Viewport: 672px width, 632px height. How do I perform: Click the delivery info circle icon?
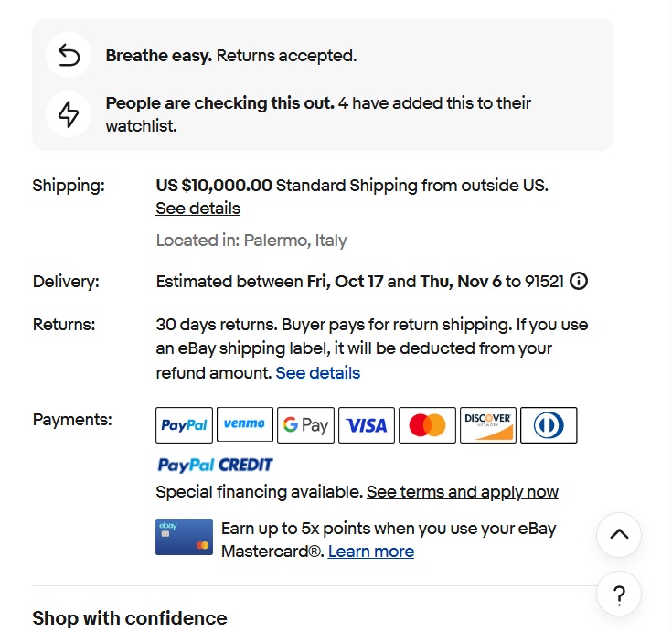tap(579, 281)
